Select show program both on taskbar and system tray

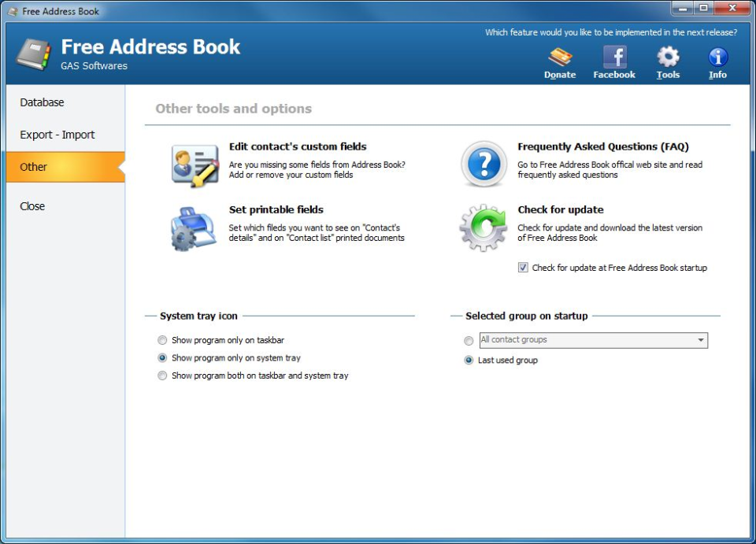coord(162,376)
